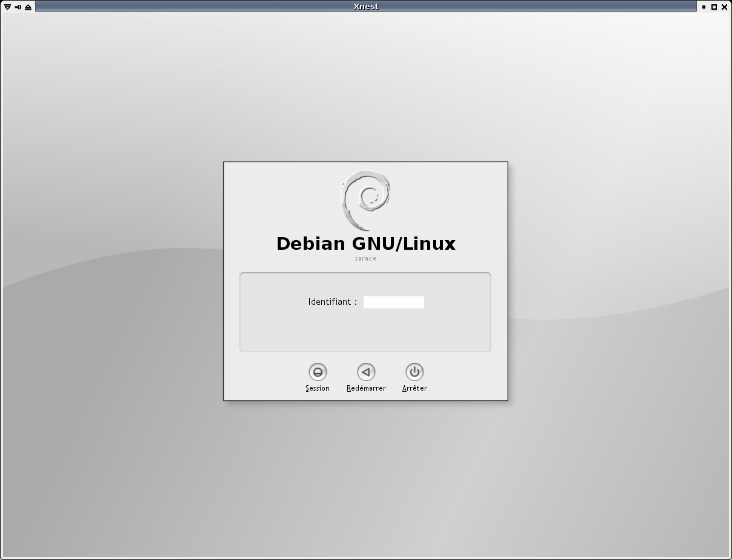Toggle the Xnest window sticky pin icon
The width and height of the screenshot is (732, 560).
click(x=18, y=7)
